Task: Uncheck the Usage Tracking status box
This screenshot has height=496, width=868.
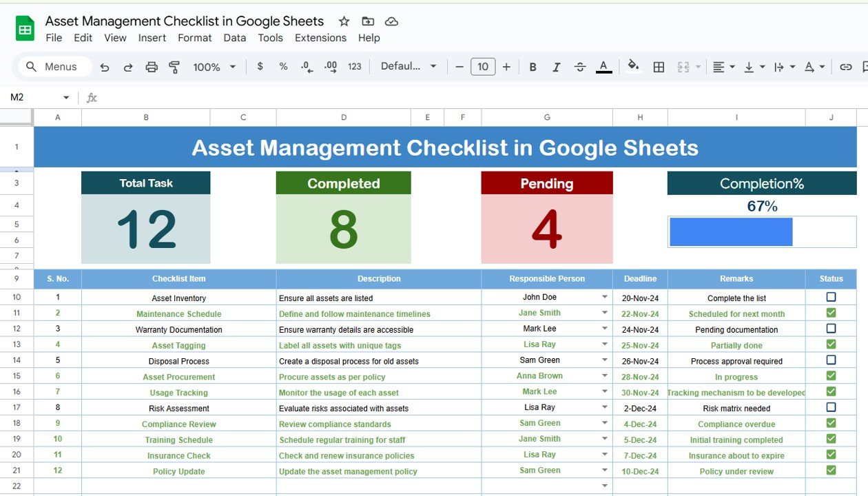Action: tap(831, 391)
